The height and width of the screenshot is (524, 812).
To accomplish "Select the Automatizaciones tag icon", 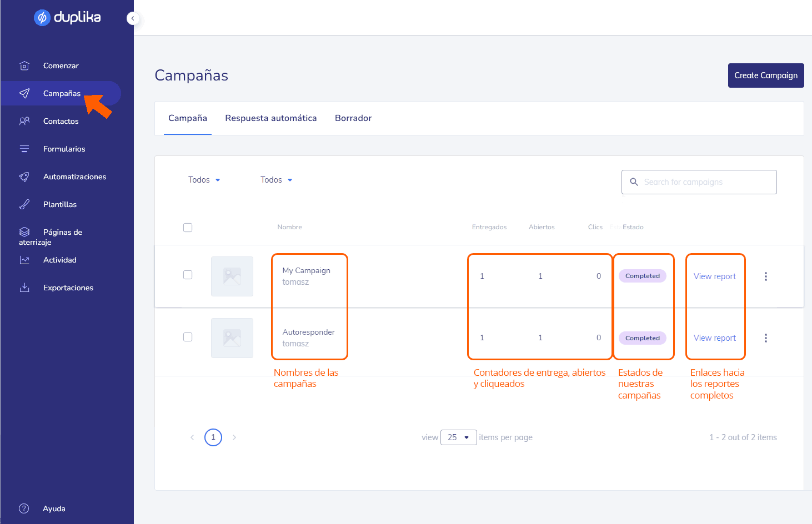I will [24, 176].
